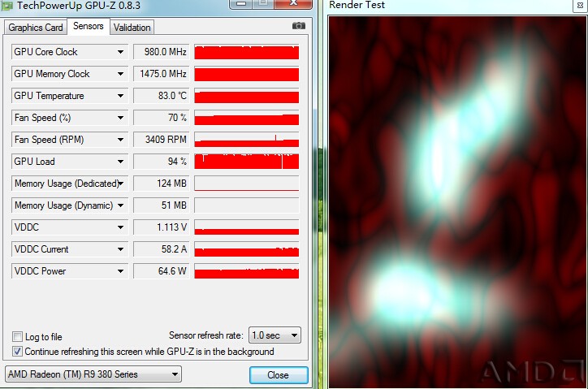The height and width of the screenshot is (389, 588).
Task: Expand the GPU Load sensor dropdown
Action: click(120, 162)
